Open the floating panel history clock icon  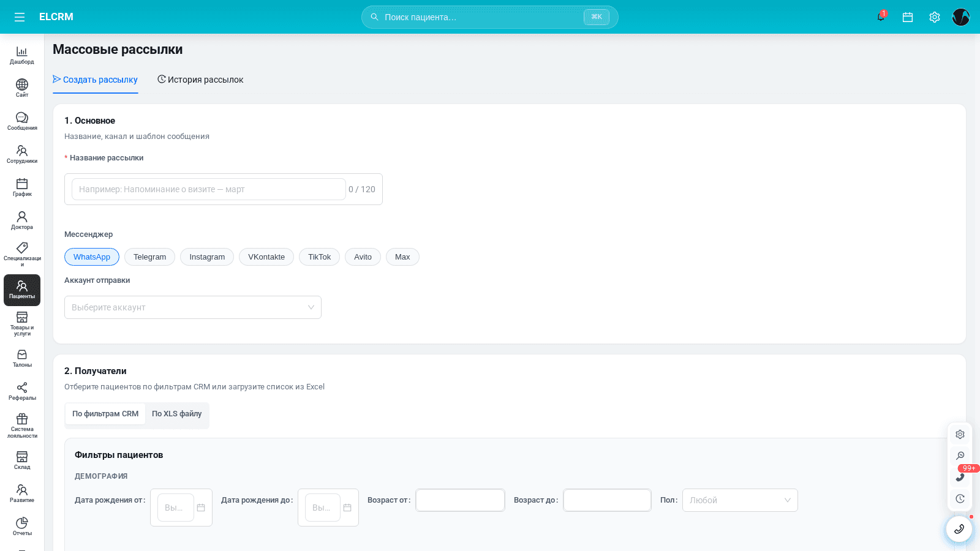960,499
